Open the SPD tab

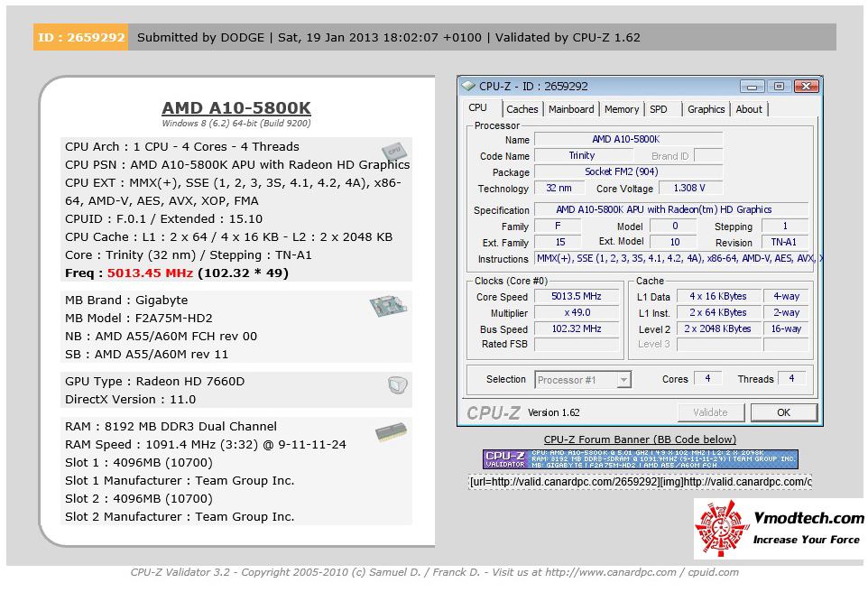(x=658, y=109)
